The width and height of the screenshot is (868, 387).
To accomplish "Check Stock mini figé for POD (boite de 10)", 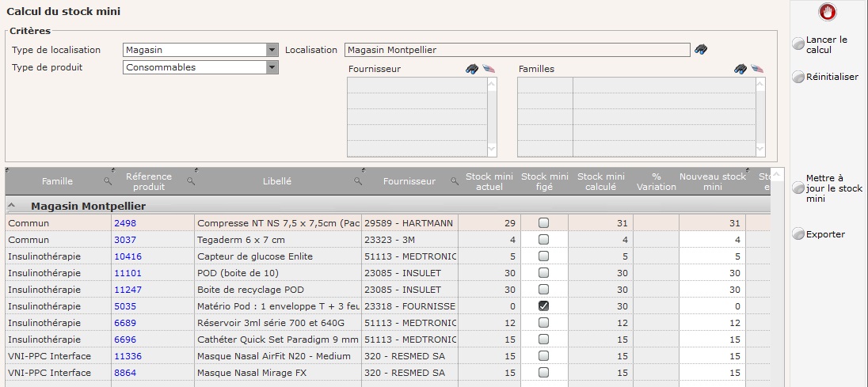I will 544,272.
